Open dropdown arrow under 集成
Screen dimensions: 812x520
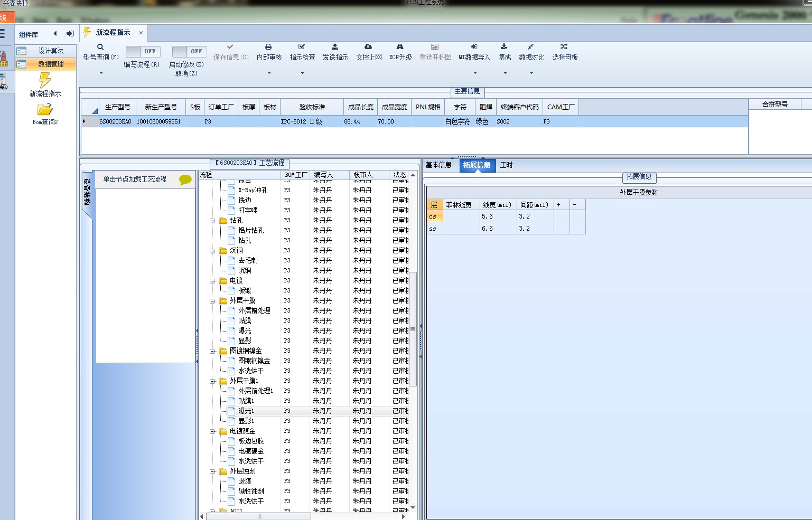(x=505, y=73)
